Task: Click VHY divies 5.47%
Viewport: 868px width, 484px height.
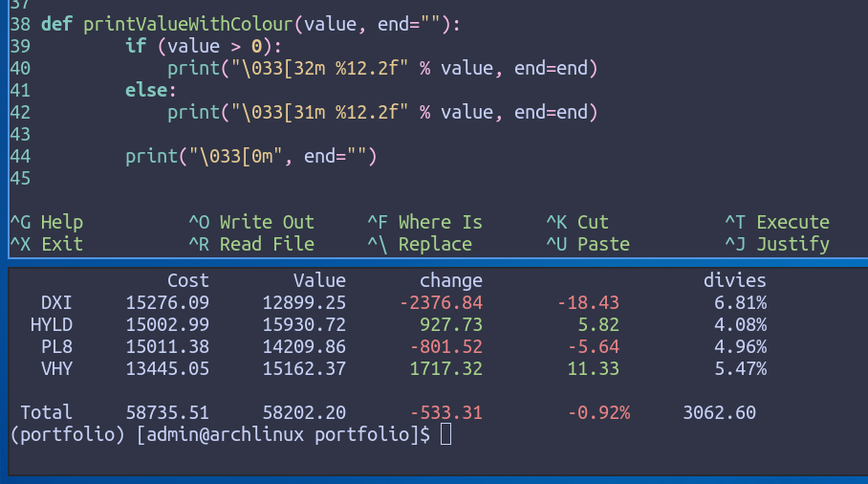Action: click(741, 369)
